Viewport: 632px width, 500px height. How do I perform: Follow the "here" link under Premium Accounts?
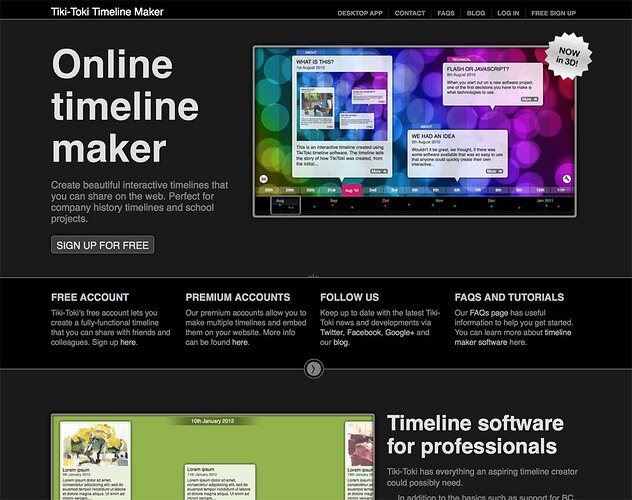point(239,342)
